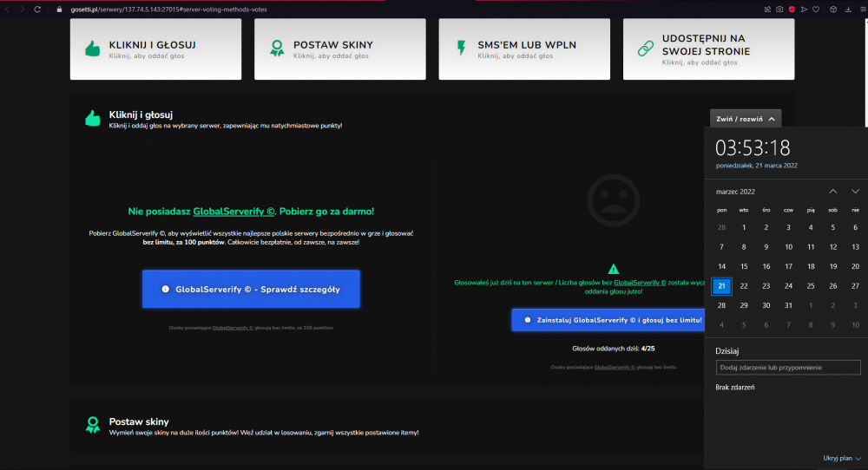Go to previous month with up chevron
Screen dimensions: 868x470
[832, 192]
